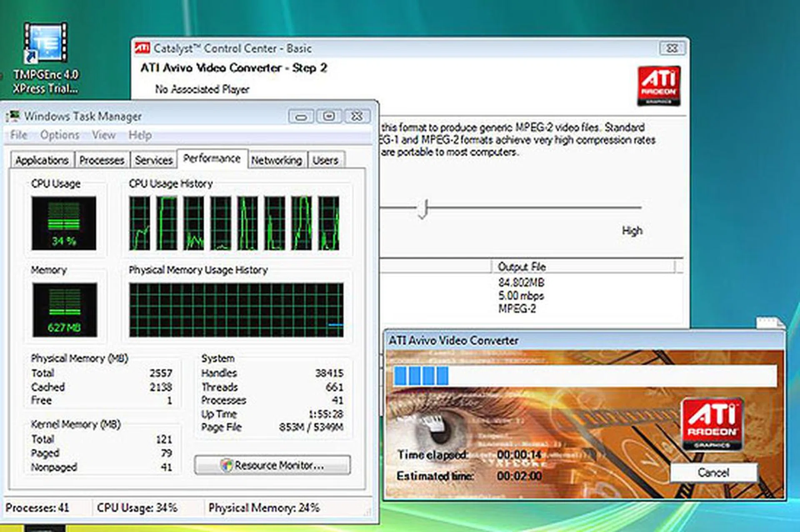Open TMPGEnc 4.0 XPress Trial desktop shortcut
Screen dimensions: 800x532
[x=46, y=58]
